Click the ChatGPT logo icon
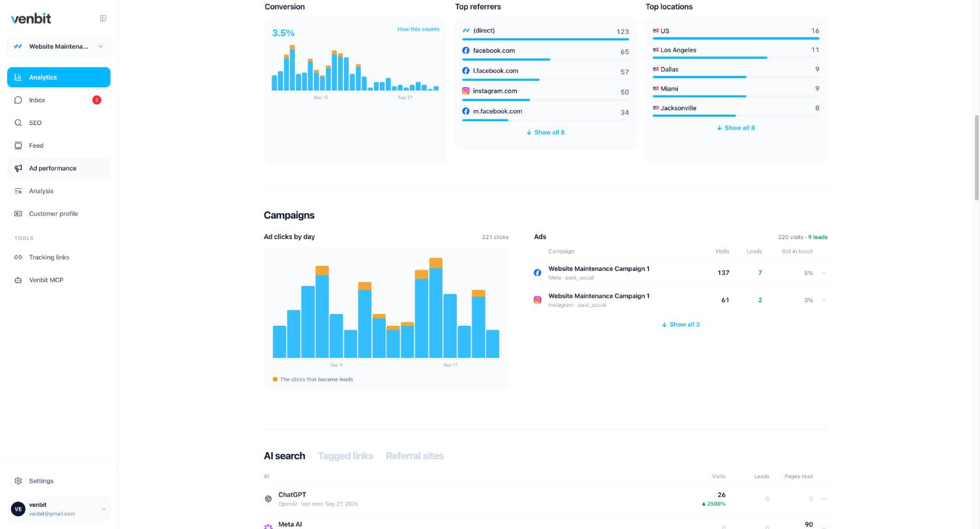This screenshot has width=980, height=529. [268, 499]
